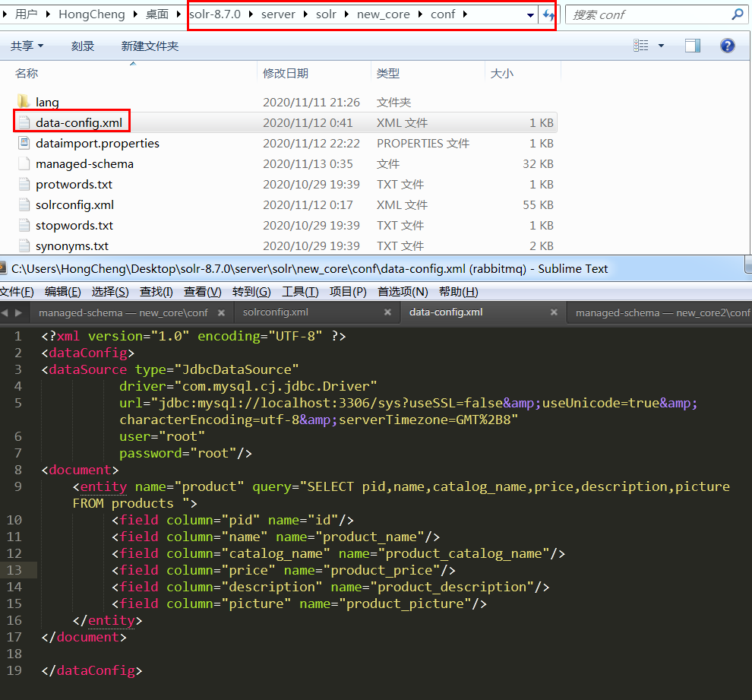Select the protwords.txt file name
Image resolution: width=752 pixels, height=700 pixels.
coord(74,184)
